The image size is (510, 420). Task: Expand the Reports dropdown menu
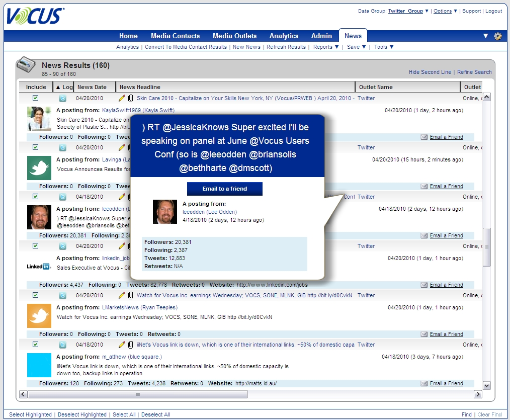tap(326, 47)
